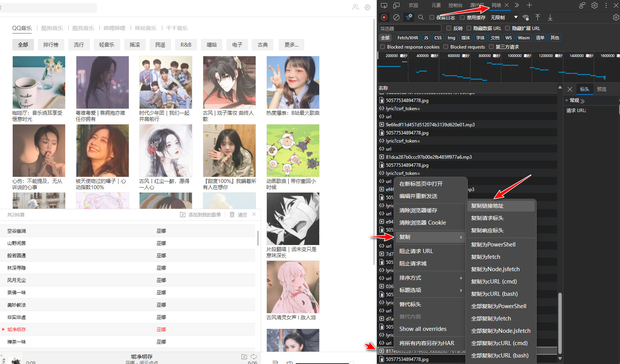
Task: Switch to 控制台 tab
Action: point(455,5)
